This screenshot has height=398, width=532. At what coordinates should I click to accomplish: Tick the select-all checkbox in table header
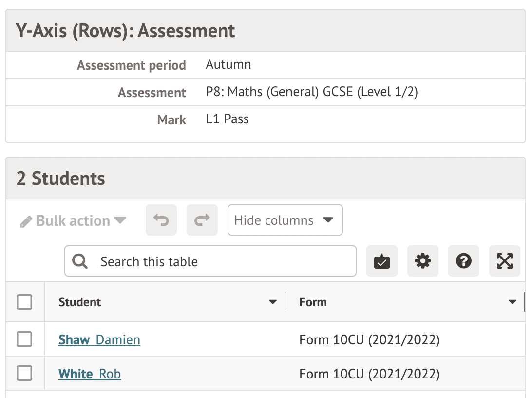coord(24,302)
